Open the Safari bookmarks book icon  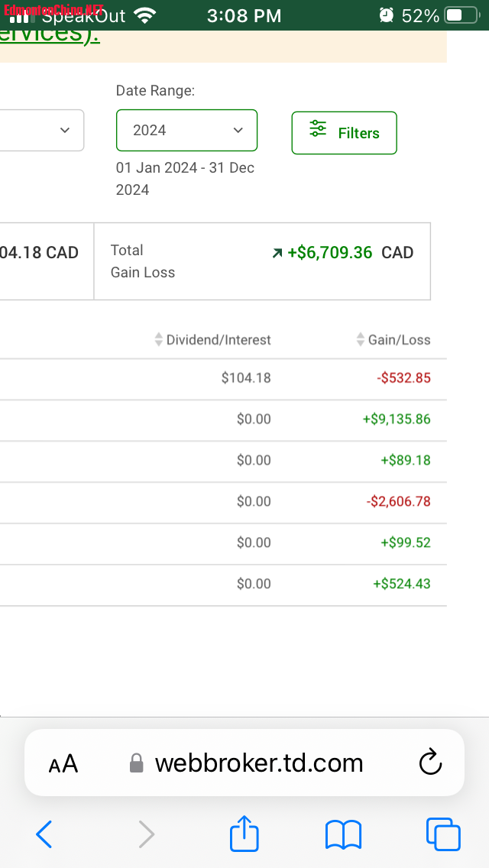pos(343,834)
